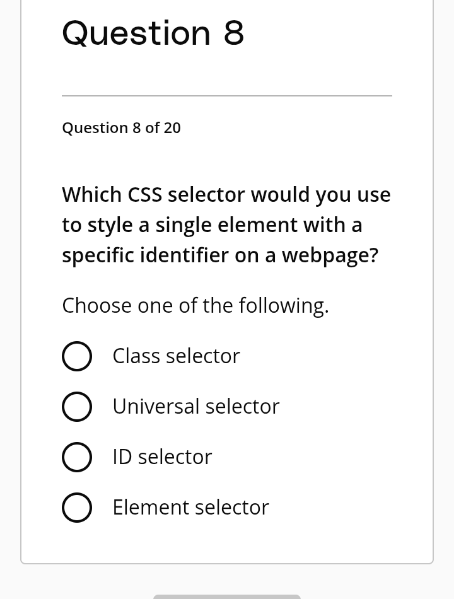Image resolution: width=454 pixels, height=599 pixels.
Task: Click the "Question 8 of 20" progress text
Action: (x=121, y=128)
